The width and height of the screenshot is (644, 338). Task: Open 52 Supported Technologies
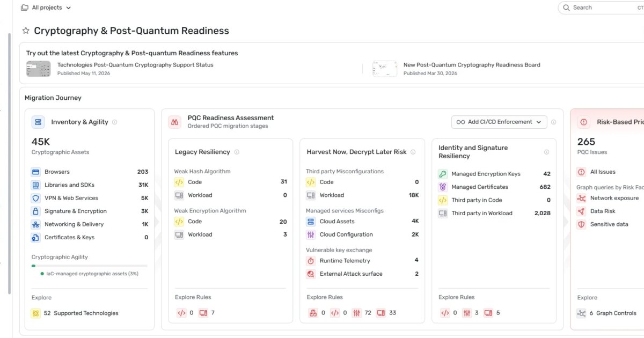(x=81, y=313)
